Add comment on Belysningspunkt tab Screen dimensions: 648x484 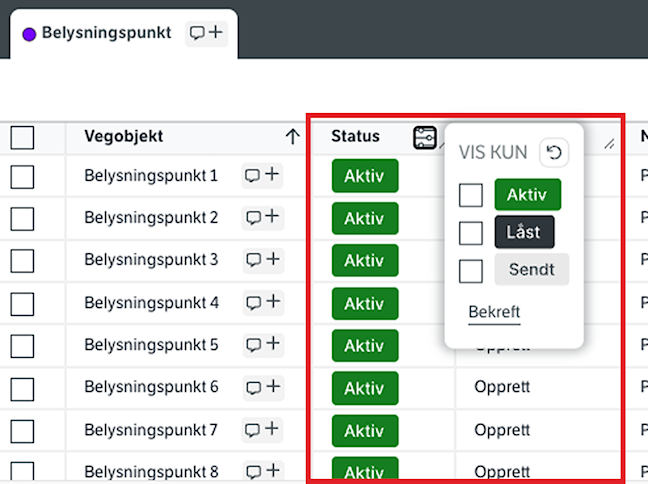tap(207, 33)
